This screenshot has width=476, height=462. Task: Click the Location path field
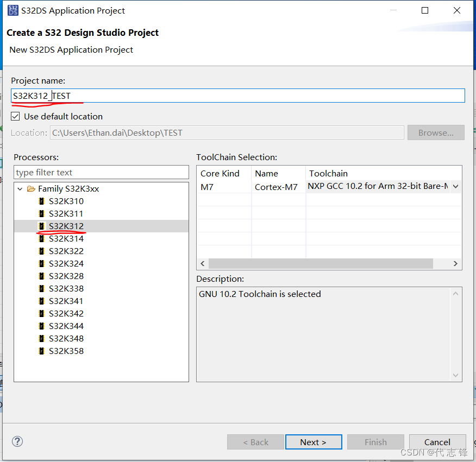[x=227, y=132]
